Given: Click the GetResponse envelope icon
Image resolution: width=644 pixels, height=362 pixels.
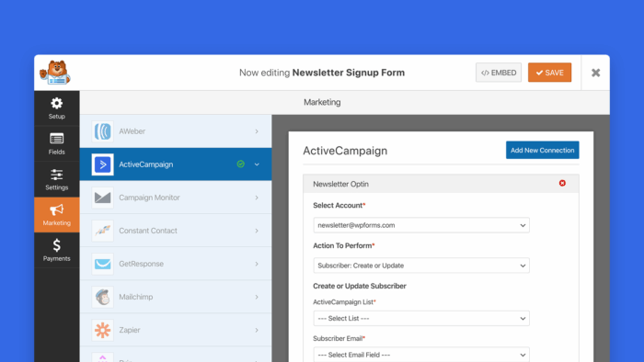Looking at the screenshot, I should pos(103,264).
